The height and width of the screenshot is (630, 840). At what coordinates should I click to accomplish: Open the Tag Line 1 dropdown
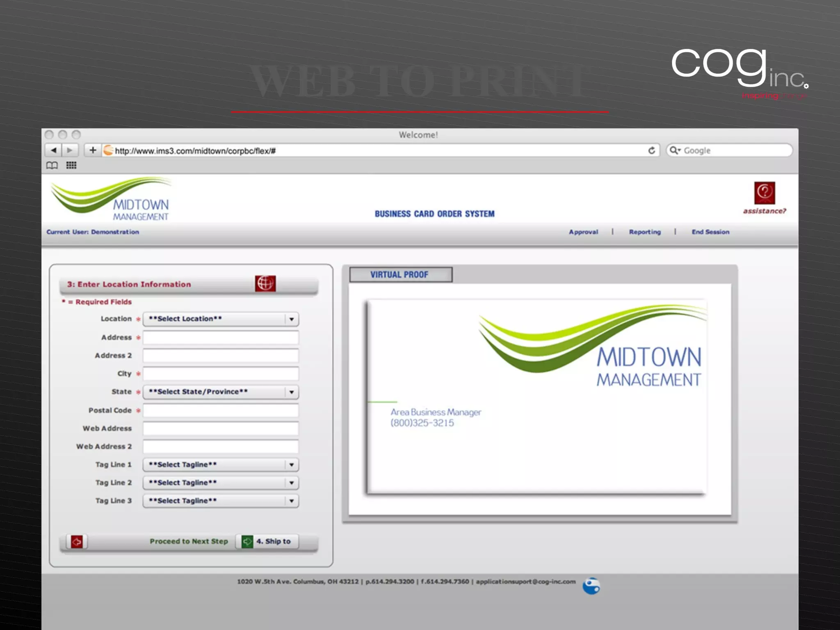pos(221,465)
